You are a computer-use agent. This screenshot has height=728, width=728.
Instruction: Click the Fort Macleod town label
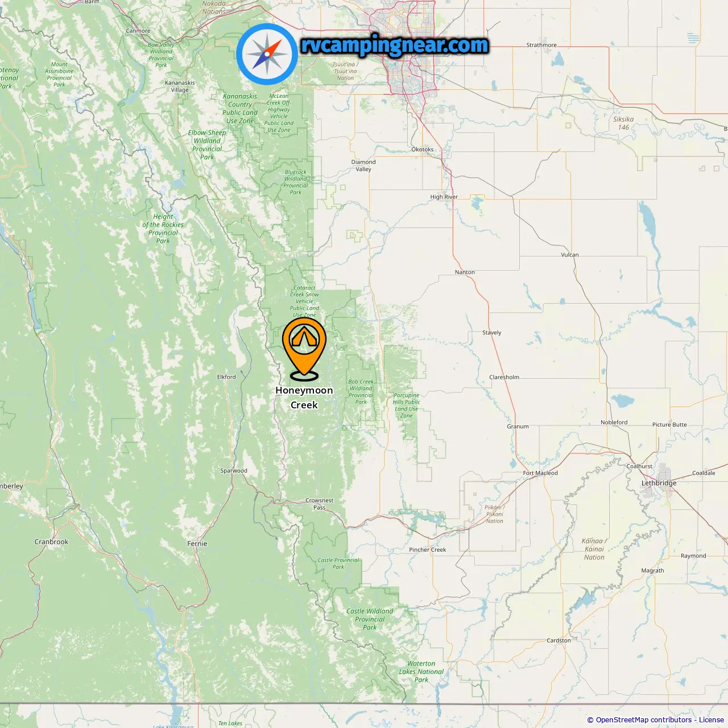click(540, 473)
